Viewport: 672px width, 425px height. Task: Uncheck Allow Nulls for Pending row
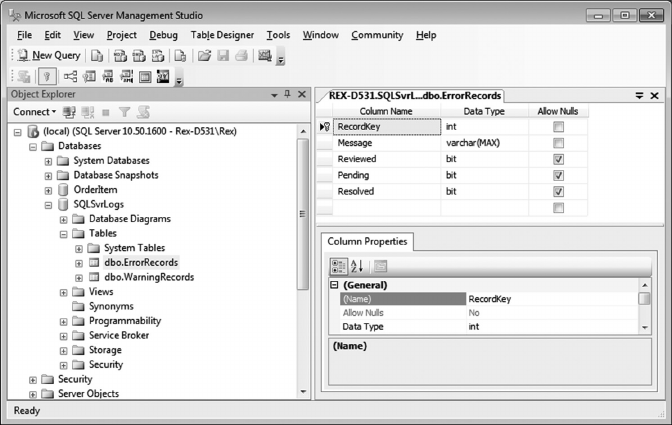(x=558, y=176)
